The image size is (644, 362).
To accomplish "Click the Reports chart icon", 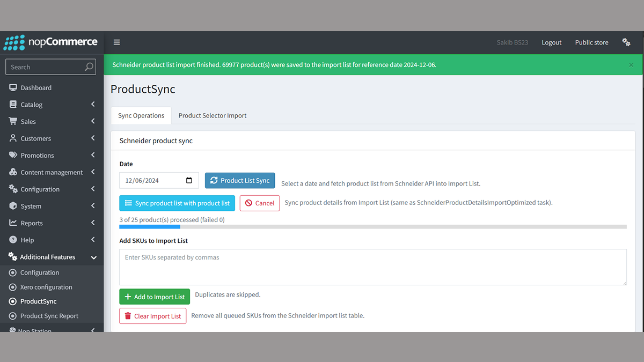I will [x=13, y=223].
